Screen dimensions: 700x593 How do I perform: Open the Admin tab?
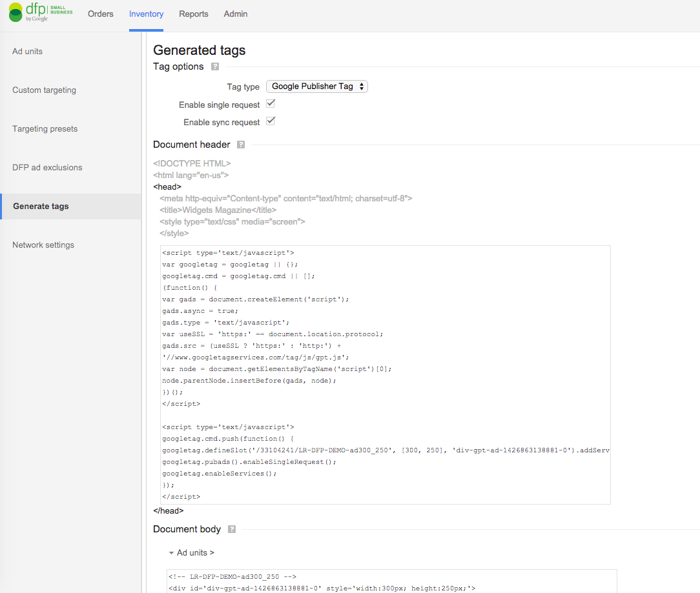pyautogui.click(x=236, y=14)
